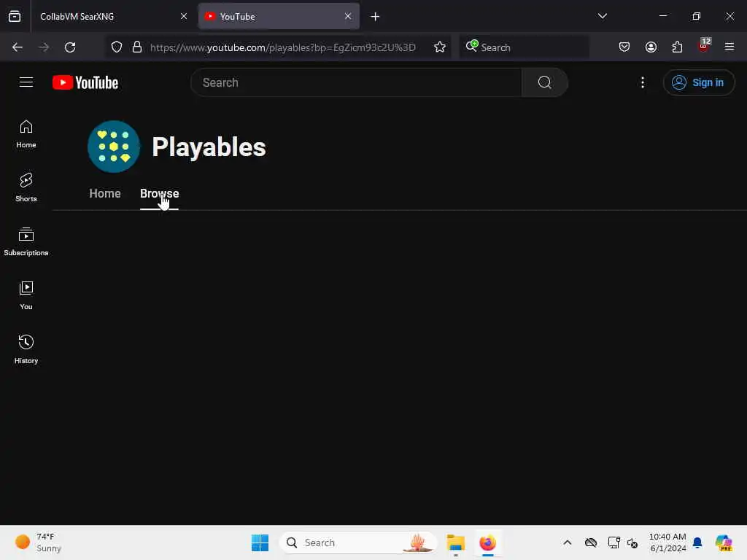Click the muted volume tray icon
The width and height of the screenshot is (747, 560).
coord(632,542)
